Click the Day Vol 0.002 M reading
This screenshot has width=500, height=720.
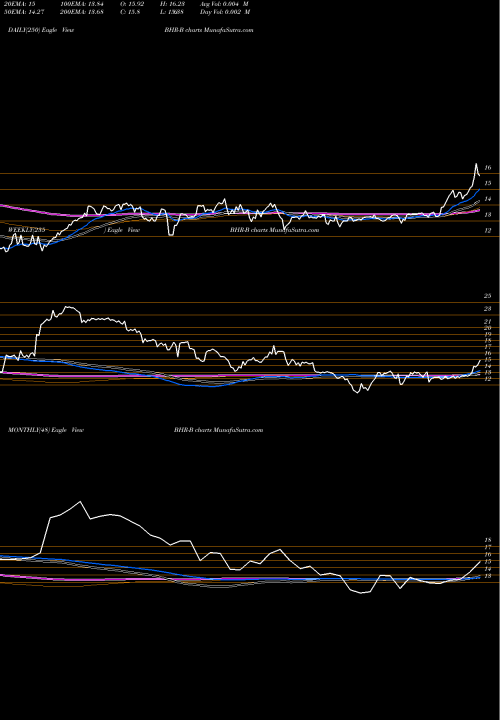(x=225, y=12)
